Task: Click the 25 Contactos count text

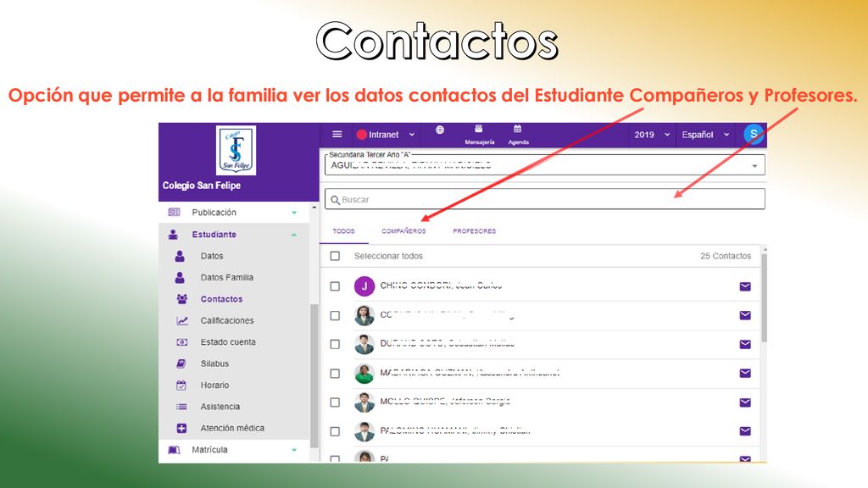Action: pyautogui.click(x=726, y=256)
